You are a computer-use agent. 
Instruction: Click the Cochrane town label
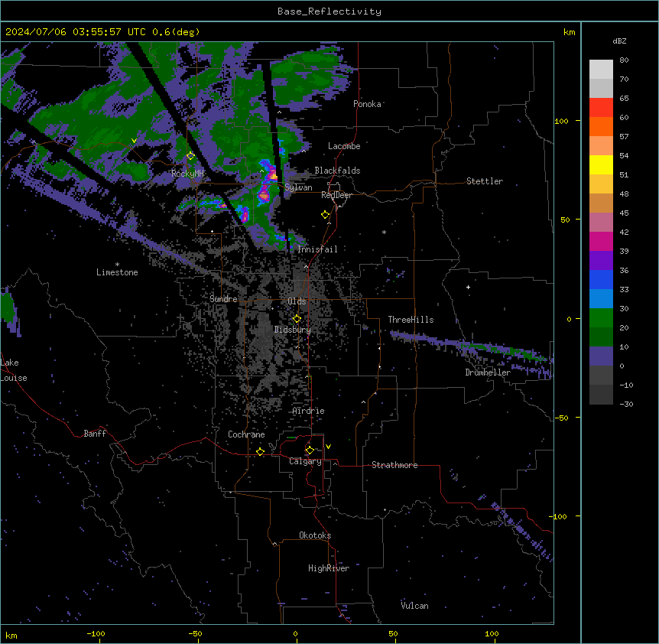(x=246, y=434)
